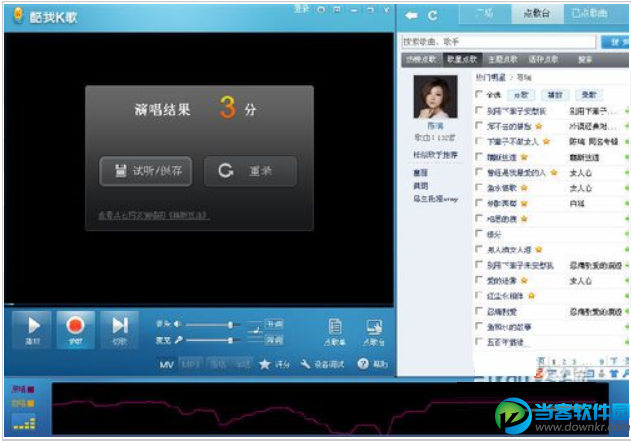Select the MV mode button

tap(166, 365)
